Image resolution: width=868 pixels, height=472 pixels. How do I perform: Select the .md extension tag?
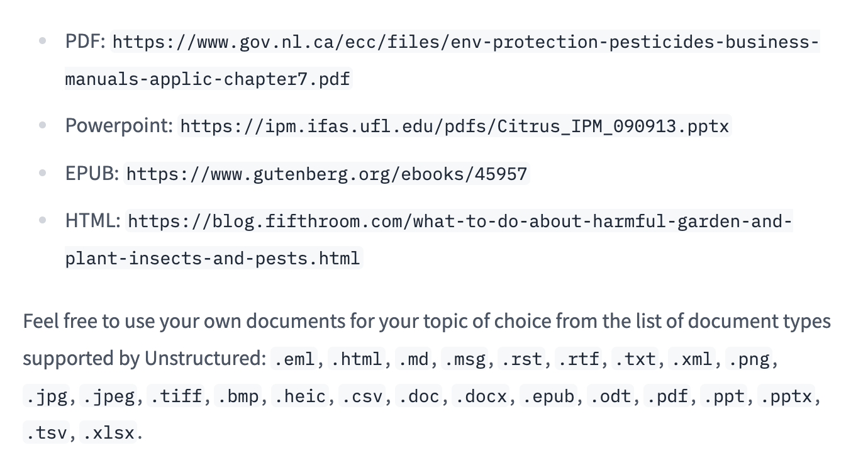pos(413,359)
